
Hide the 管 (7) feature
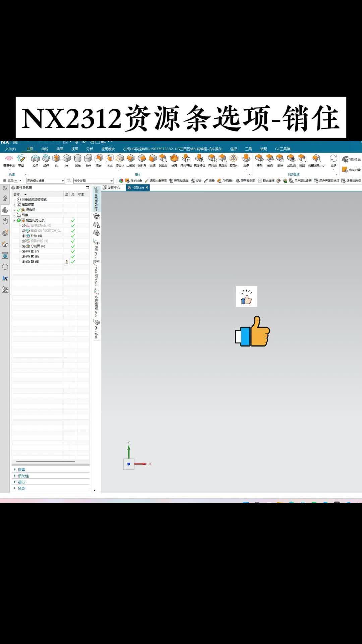(x=23, y=251)
